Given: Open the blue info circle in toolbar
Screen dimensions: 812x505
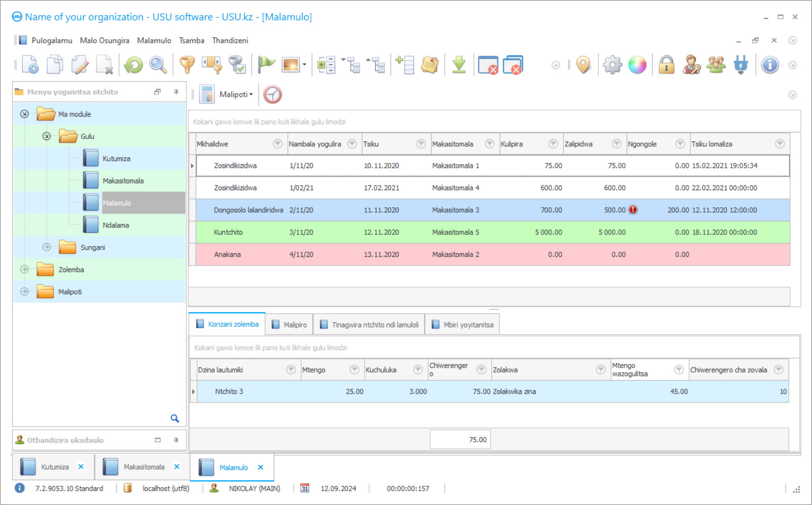Looking at the screenshot, I should (770, 65).
